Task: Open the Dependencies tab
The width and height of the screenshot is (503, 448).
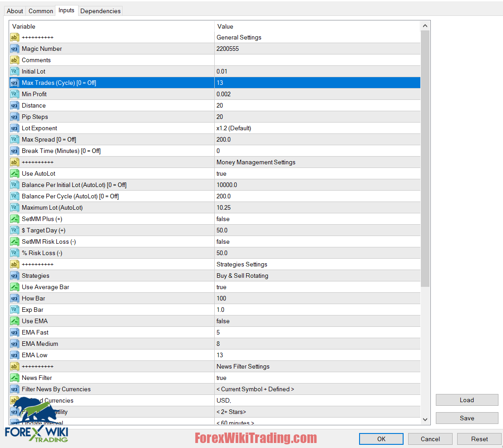Action: tap(100, 10)
